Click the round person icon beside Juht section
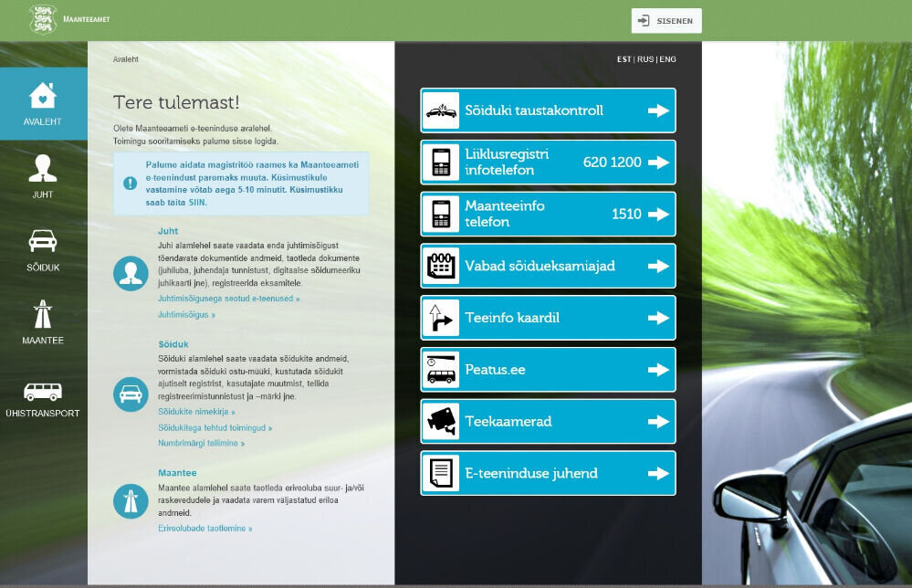The width and height of the screenshot is (912, 588). coord(131,273)
